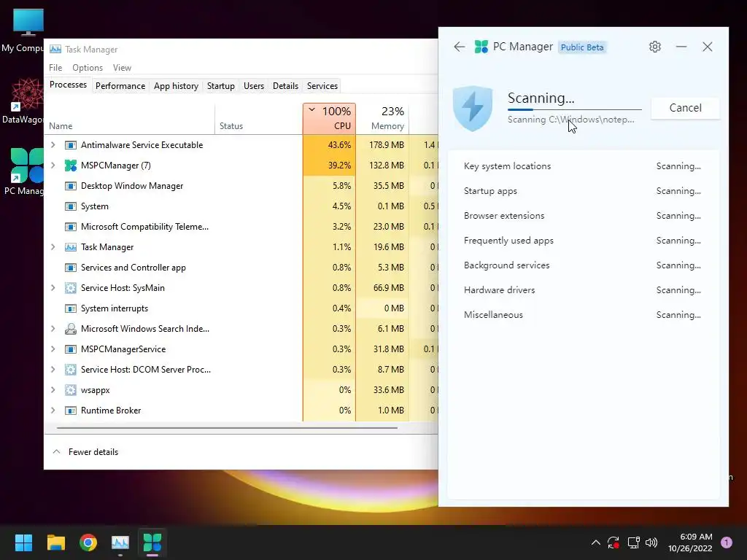This screenshot has width=747, height=560.
Task: Select the Processes tab
Action: click(68, 85)
